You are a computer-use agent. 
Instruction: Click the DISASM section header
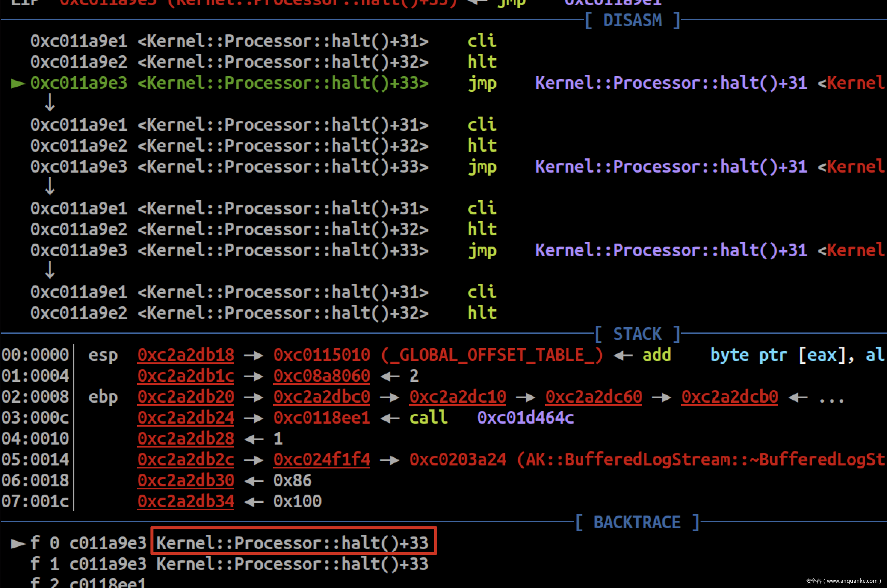632,20
